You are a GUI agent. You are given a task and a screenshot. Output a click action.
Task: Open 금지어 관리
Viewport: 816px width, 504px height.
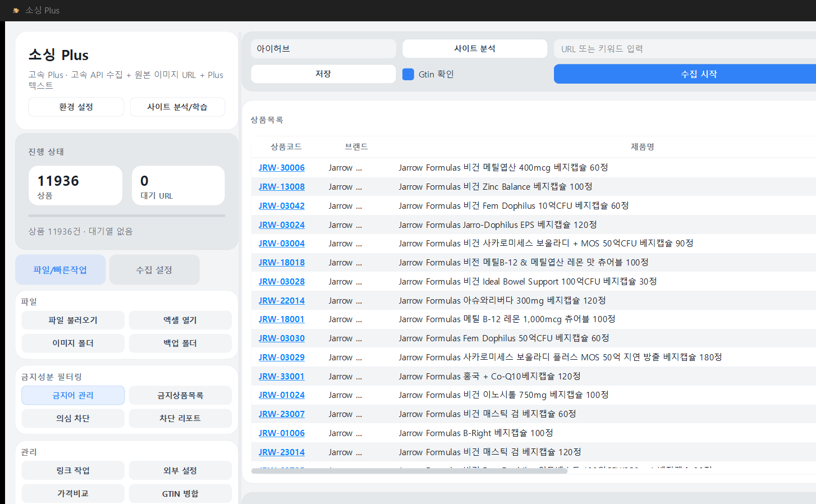[73, 396]
